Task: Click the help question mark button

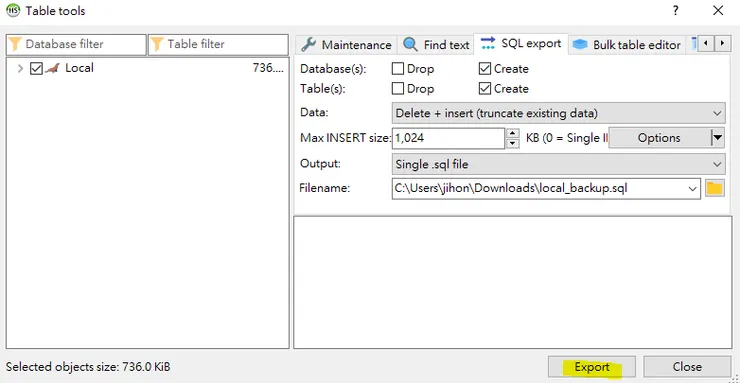Action: pyautogui.click(x=676, y=10)
